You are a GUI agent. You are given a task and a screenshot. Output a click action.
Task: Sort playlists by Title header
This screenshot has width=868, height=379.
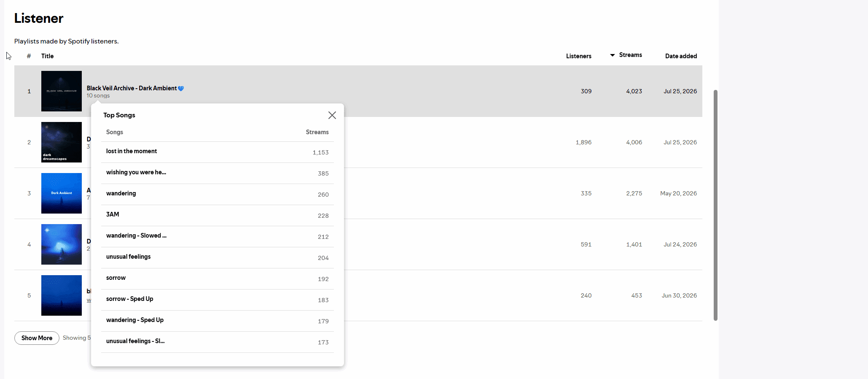pyautogui.click(x=47, y=56)
